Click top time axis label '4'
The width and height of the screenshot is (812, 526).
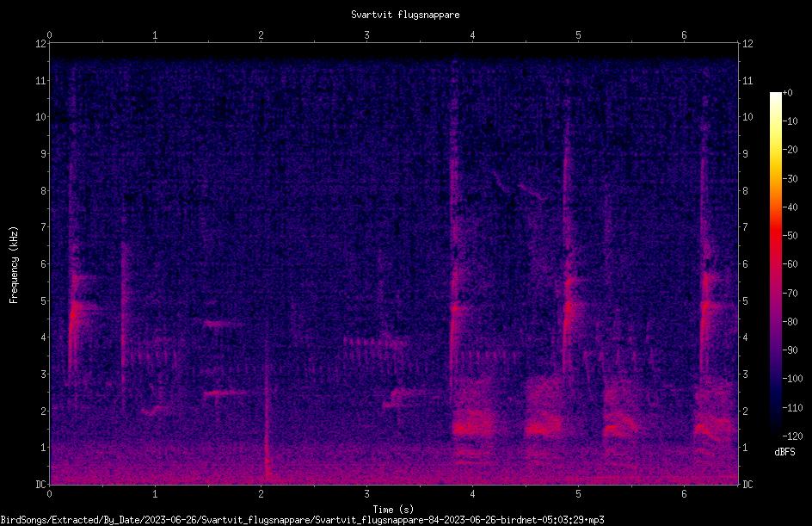point(472,35)
